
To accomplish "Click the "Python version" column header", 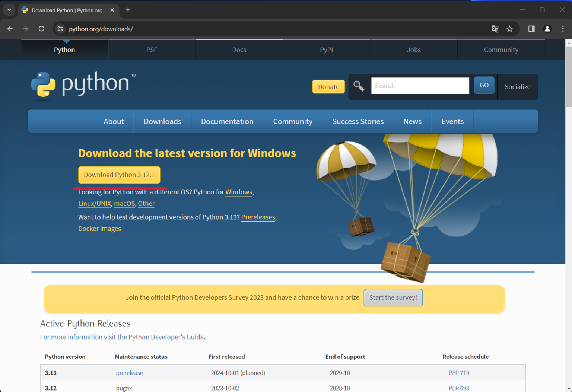I will coord(65,357).
